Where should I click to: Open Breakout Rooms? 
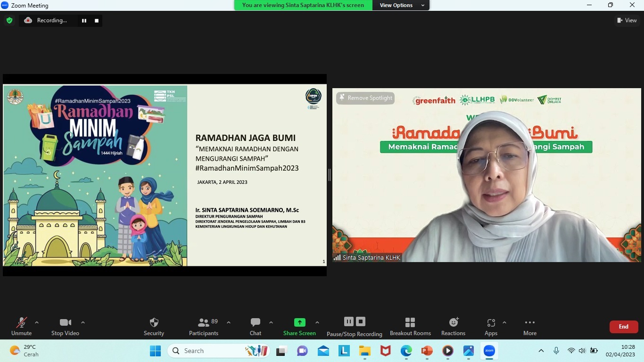(410, 326)
